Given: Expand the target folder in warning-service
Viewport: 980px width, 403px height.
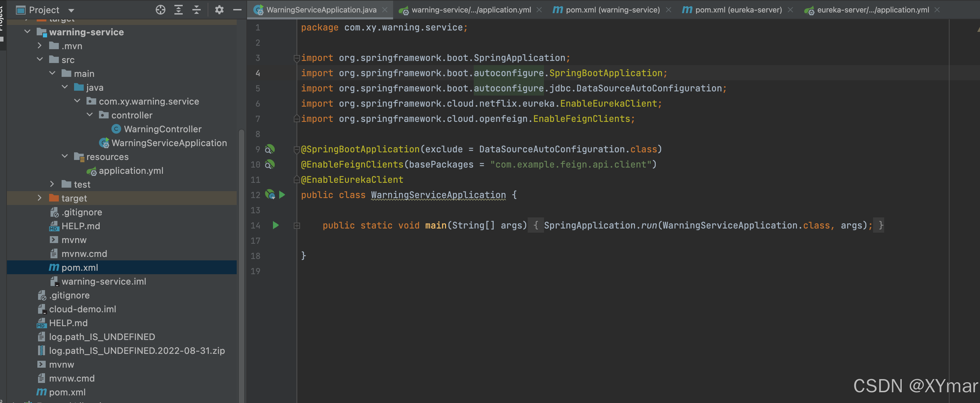Looking at the screenshot, I should [39, 198].
